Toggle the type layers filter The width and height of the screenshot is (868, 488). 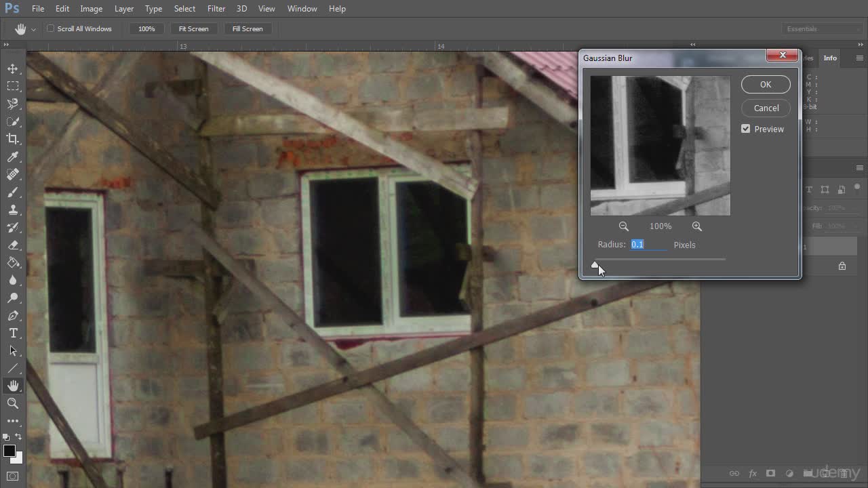click(809, 190)
